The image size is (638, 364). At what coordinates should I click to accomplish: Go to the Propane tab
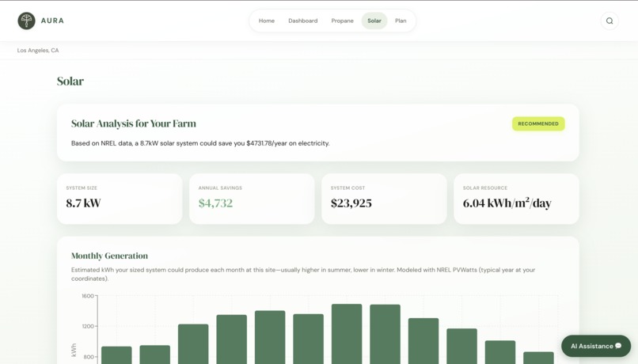[342, 21]
